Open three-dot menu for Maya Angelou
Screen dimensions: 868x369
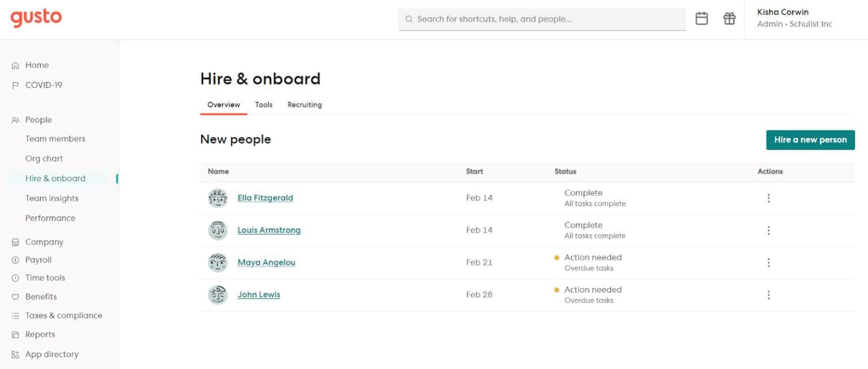point(769,263)
